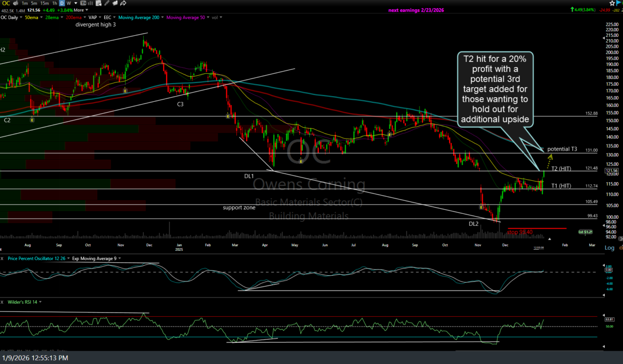Viewport: 623px width, 364px height.
Task: Click the next earnings 2/23/2026 label
Action: tap(416, 10)
